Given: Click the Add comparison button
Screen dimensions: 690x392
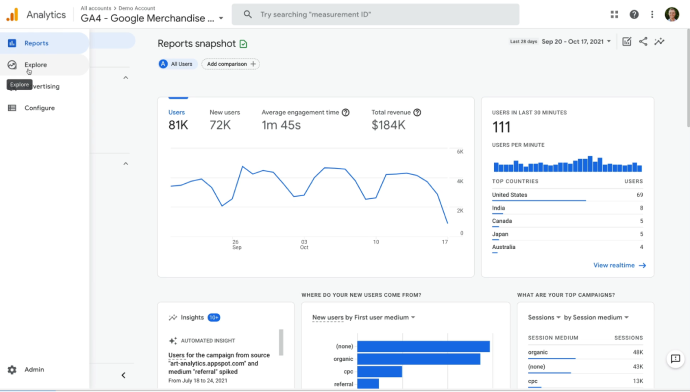Looking at the screenshot, I should (231, 64).
